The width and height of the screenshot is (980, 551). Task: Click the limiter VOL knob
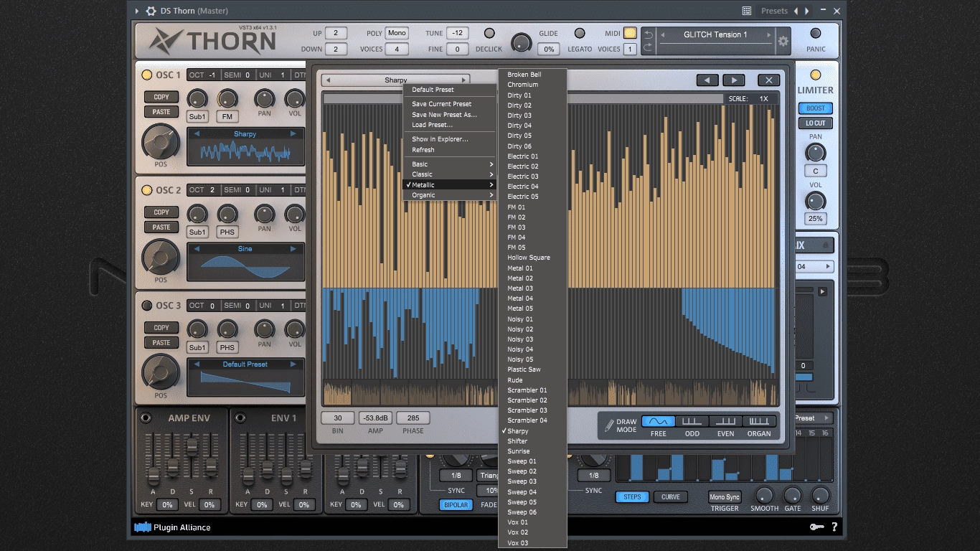click(x=815, y=201)
